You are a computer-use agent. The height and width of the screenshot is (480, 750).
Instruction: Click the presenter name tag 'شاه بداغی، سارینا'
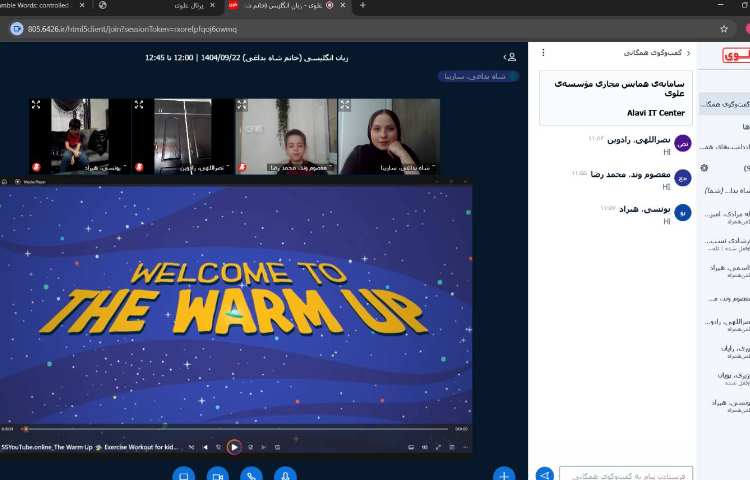point(465,76)
